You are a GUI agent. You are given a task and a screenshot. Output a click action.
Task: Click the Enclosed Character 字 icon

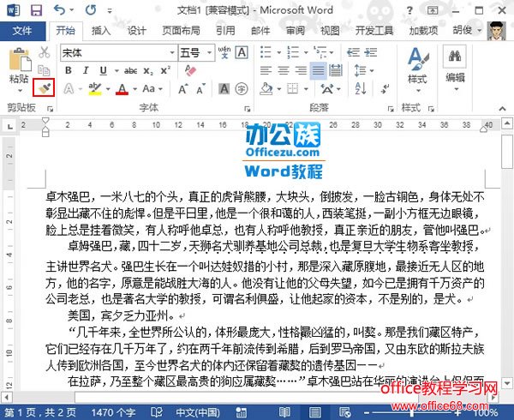click(242, 88)
